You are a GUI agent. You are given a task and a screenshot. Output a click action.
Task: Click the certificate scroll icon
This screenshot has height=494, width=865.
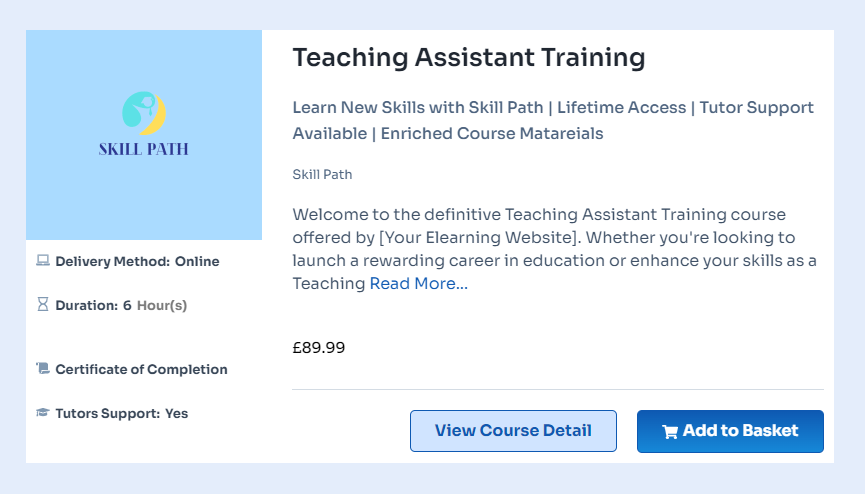pyautogui.click(x=43, y=369)
